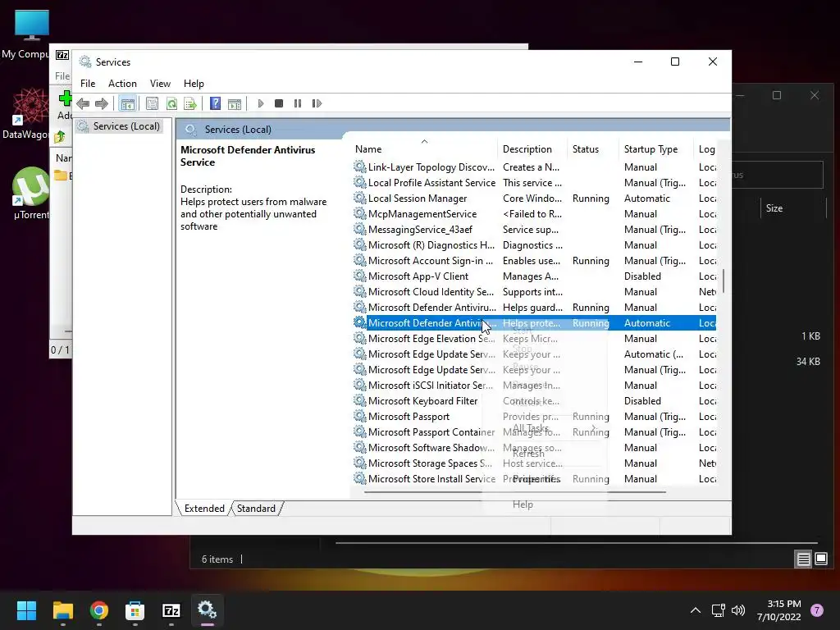Click the green Refresh toolbar icon
The width and height of the screenshot is (840, 630).
click(171, 103)
